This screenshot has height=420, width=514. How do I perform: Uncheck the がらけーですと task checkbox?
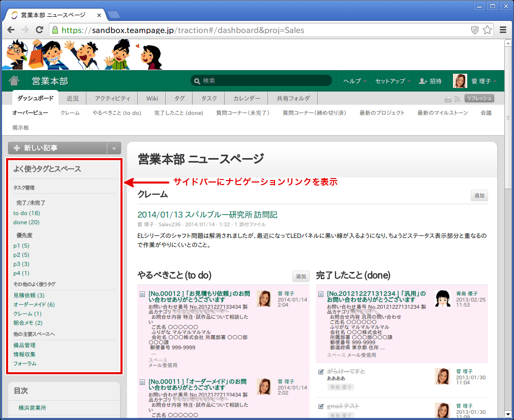320,372
